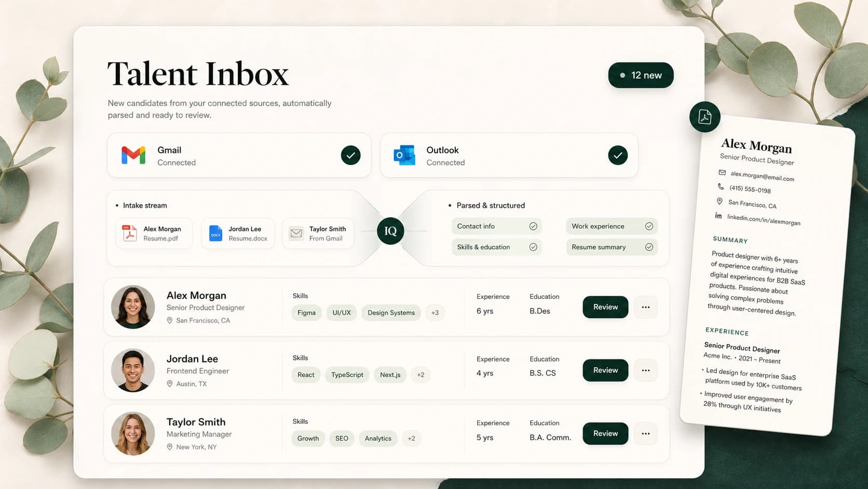Click location pin icon on resume card
Image resolution: width=868 pixels, height=489 pixels.
(720, 201)
